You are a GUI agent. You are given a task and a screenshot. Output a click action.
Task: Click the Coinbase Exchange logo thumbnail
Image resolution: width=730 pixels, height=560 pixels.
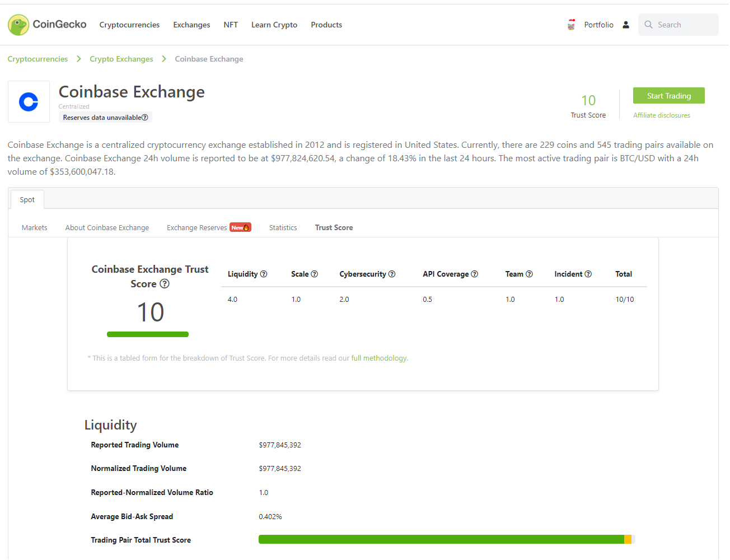pyautogui.click(x=29, y=102)
